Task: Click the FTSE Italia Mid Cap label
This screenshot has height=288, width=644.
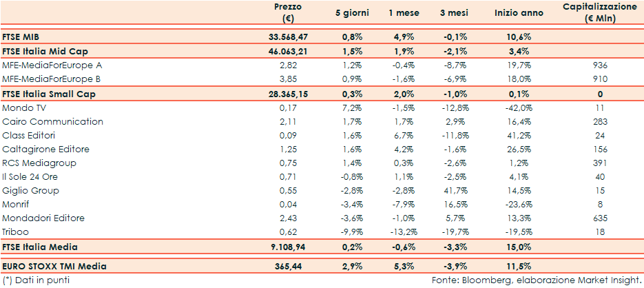Action: [45, 51]
